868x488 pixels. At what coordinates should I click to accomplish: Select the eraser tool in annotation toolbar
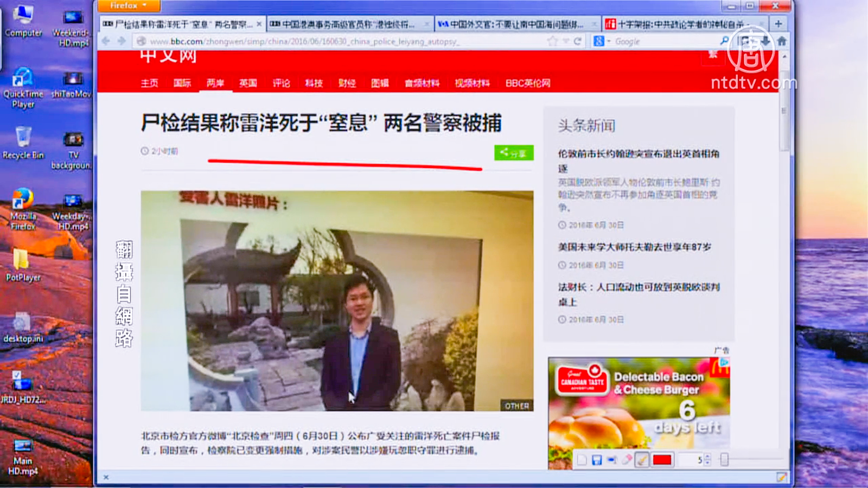pos(627,460)
